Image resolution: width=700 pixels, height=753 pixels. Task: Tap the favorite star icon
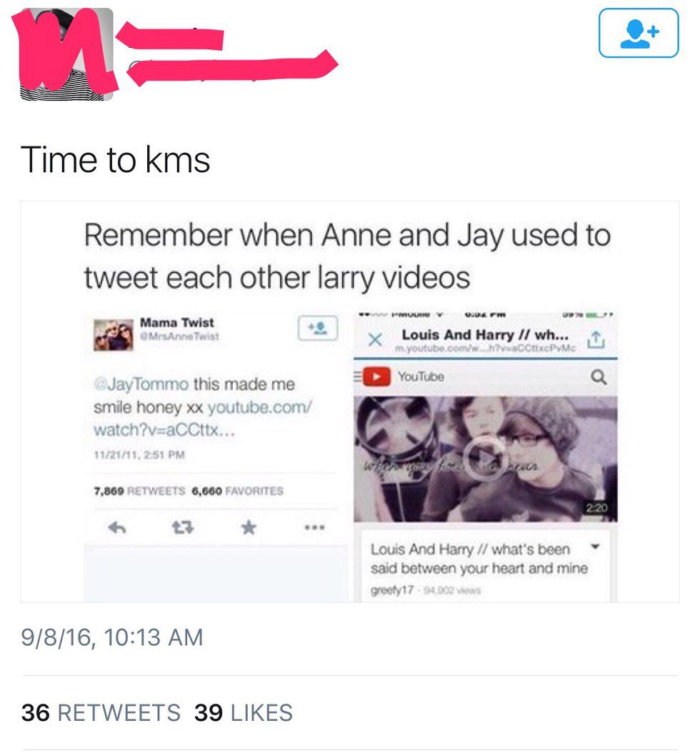coord(249,527)
